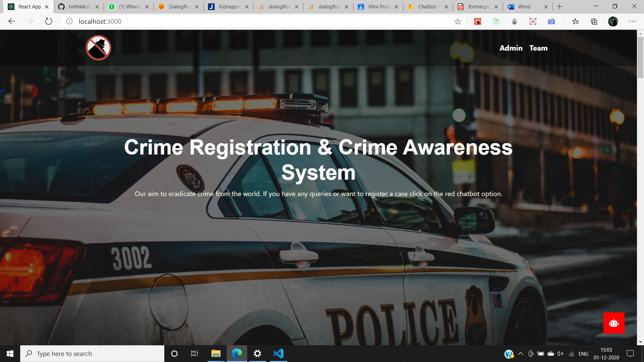Go back in browser history
644x362 pixels.
click(x=12, y=21)
